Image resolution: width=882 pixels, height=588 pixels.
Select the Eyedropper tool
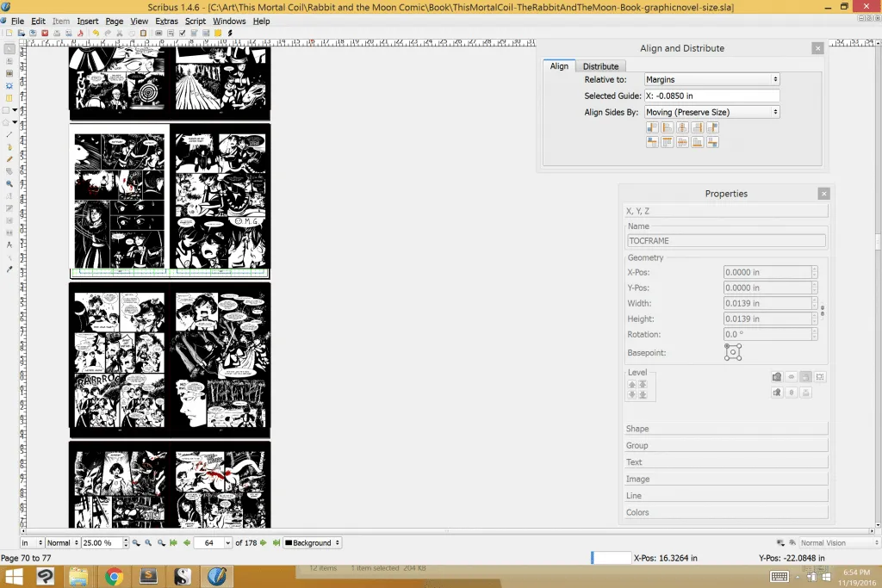tap(9, 269)
